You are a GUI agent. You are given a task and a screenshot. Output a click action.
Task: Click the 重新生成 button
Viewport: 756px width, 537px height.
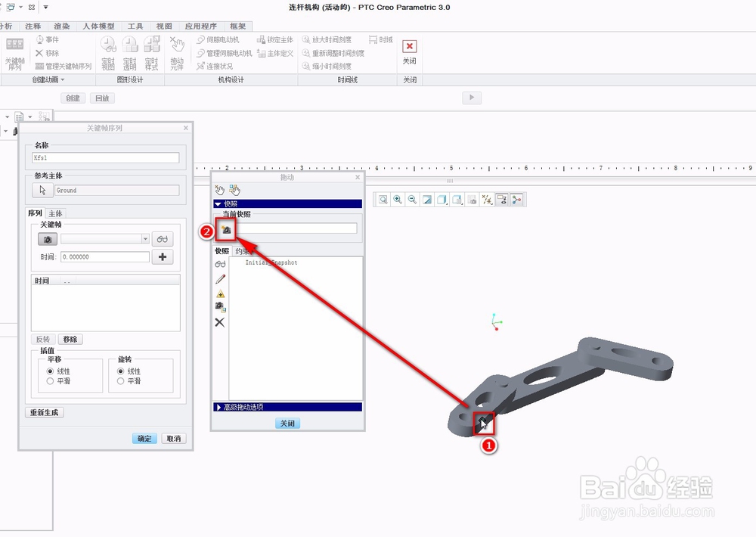tap(44, 412)
